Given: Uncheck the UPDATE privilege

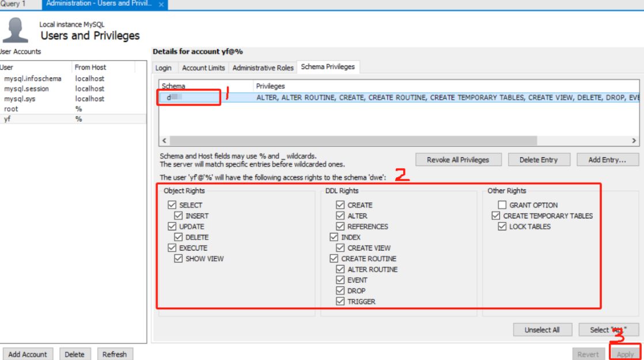Looking at the screenshot, I should click(172, 226).
